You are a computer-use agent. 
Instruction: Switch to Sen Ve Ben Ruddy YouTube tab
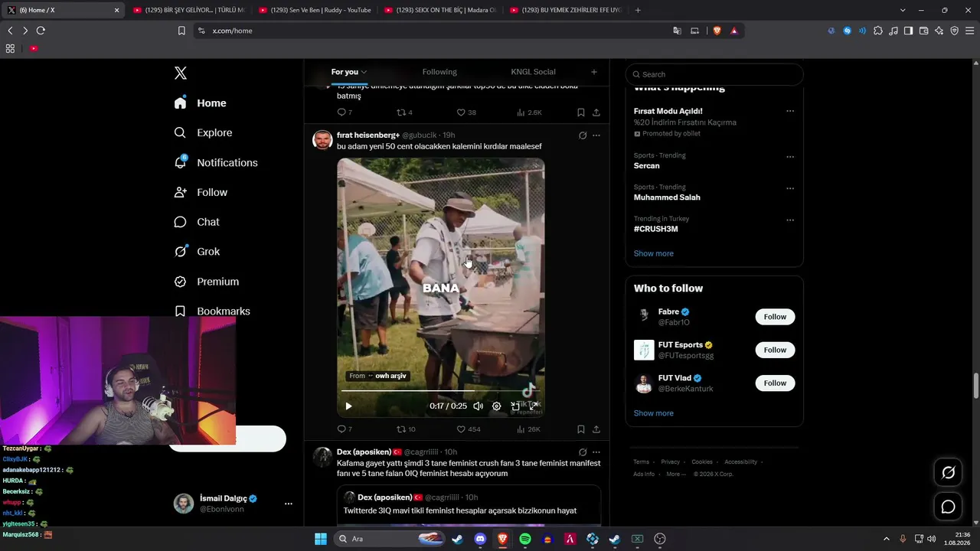314,10
